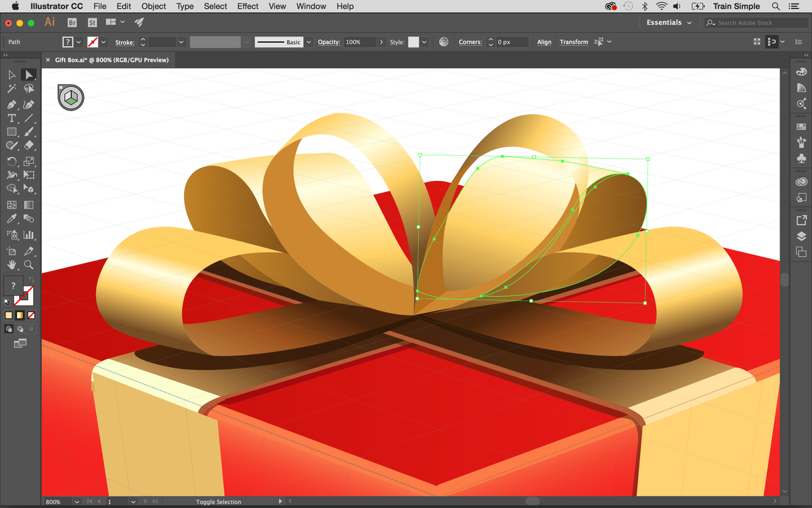Open the Effect menu

(x=248, y=6)
